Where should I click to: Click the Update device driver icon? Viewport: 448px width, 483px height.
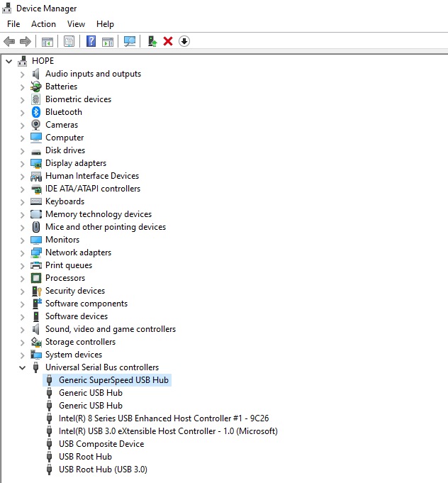coord(152,41)
